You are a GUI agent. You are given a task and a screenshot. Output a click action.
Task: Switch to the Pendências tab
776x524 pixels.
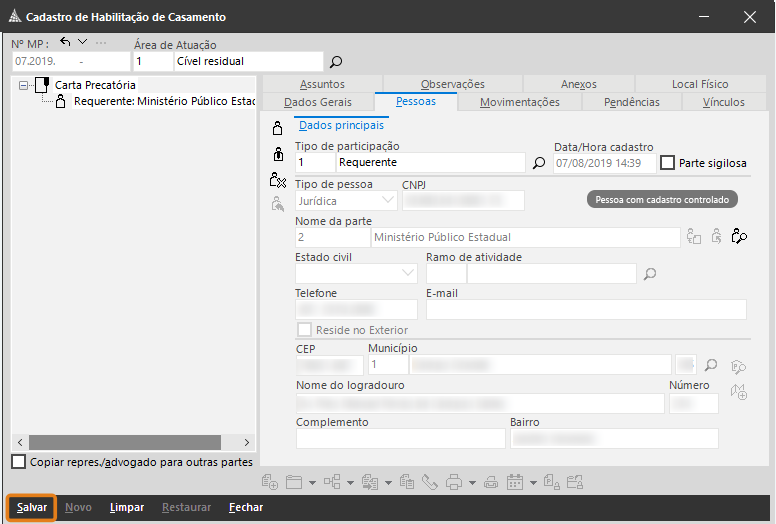(x=631, y=102)
